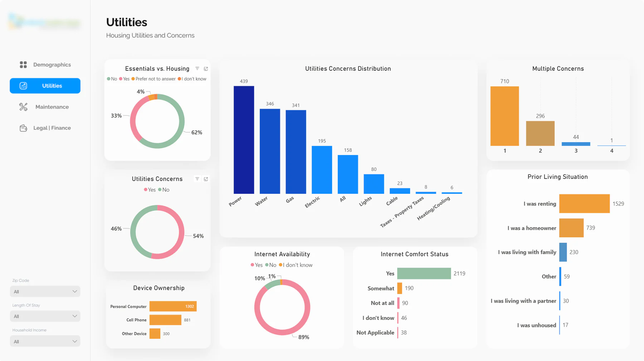Select the Lights bar with value 80
Image resolution: width=644 pixels, height=361 pixels.
pos(374,184)
